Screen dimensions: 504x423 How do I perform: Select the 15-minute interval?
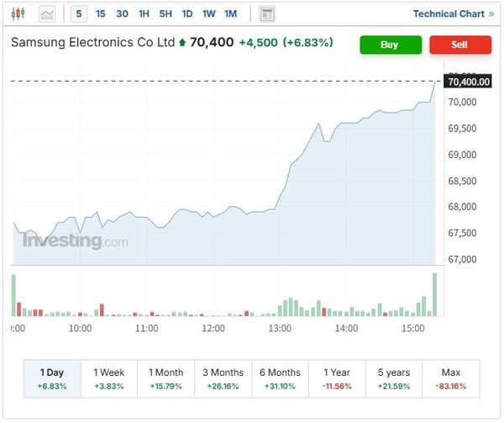point(100,13)
